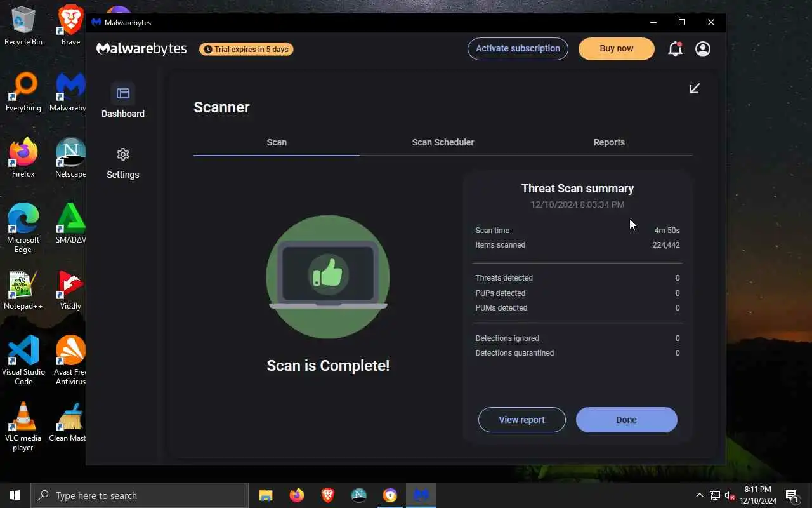
Task: Click the Done button
Action: point(626,420)
